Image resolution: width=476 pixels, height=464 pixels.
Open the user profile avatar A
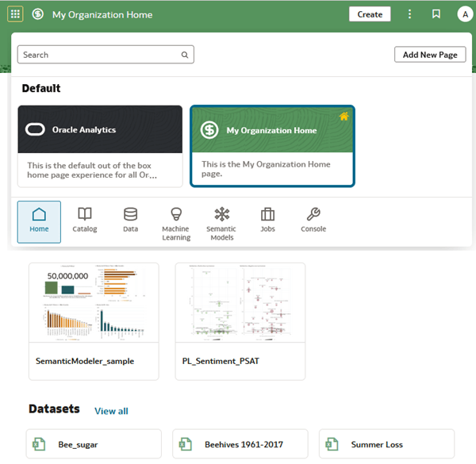(465, 14)
